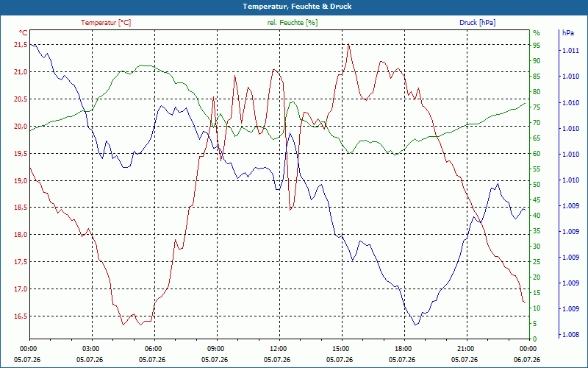The width and height of the screenshot is (588, 368).
Task: Click the % unit label on green axis
Action: (537, 33)
